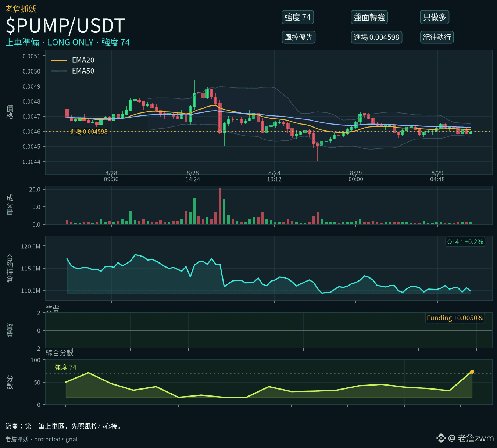Click the 0.0049 price axis label

32,86
